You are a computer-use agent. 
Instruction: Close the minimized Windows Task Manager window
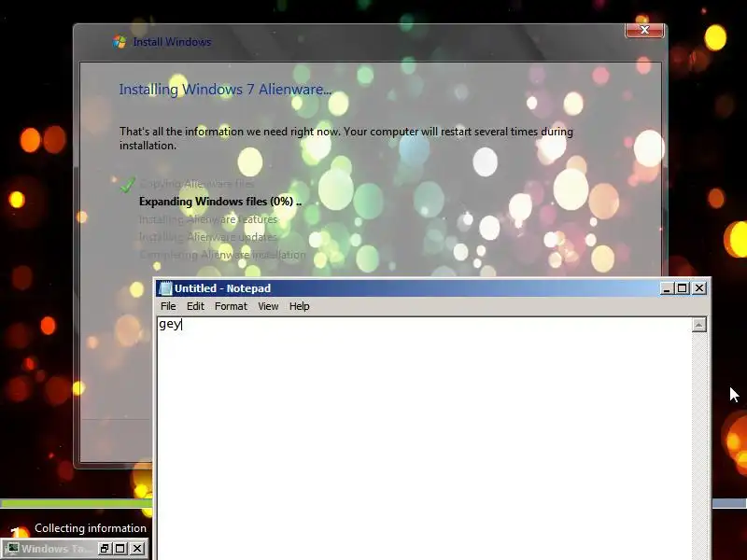(137, 549)
